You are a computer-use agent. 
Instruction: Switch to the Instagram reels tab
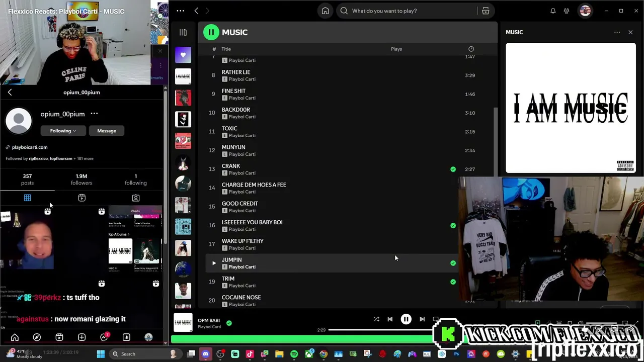[82, 198]
